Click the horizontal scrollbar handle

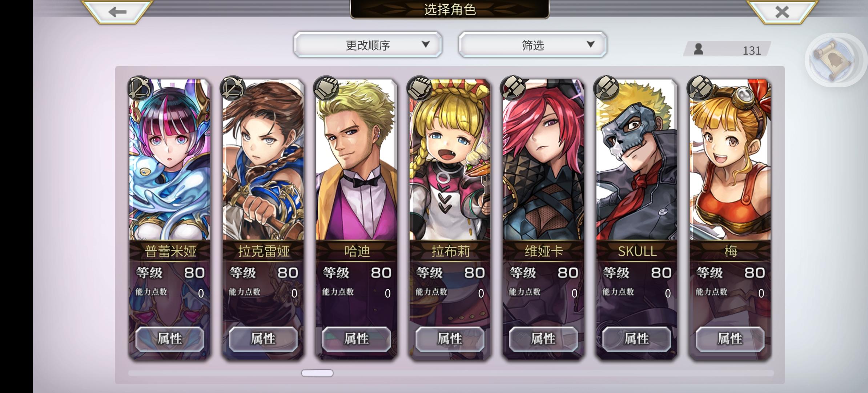(x=317, y=373)
